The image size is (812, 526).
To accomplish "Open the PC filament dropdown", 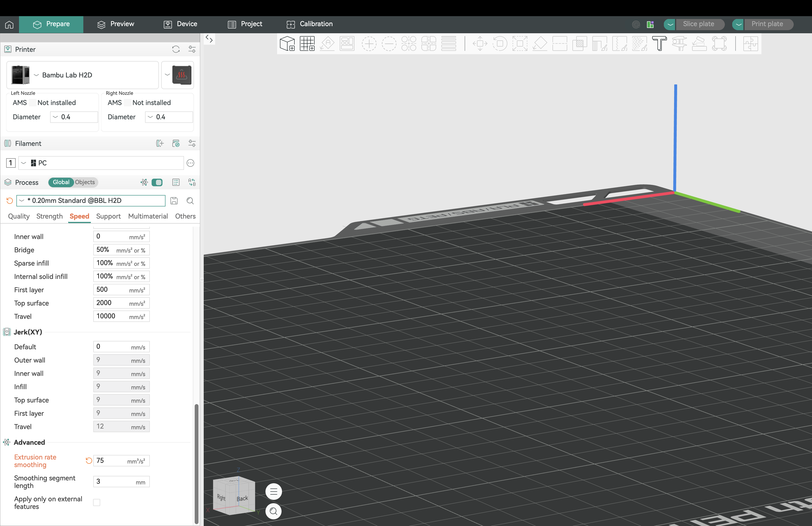I will pyautogui.click(x=101, y=163).
